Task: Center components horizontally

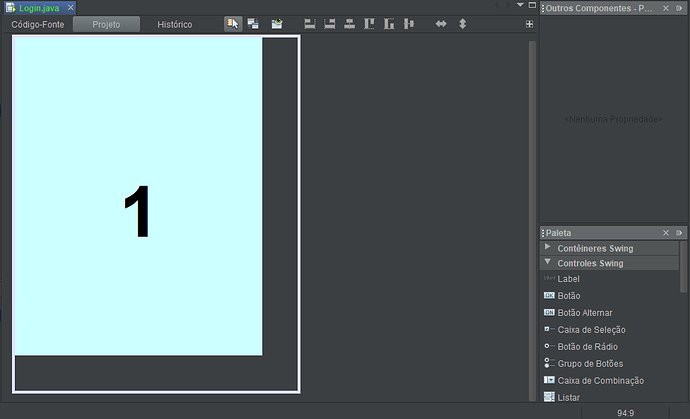Action: click(x=349, y=24)
